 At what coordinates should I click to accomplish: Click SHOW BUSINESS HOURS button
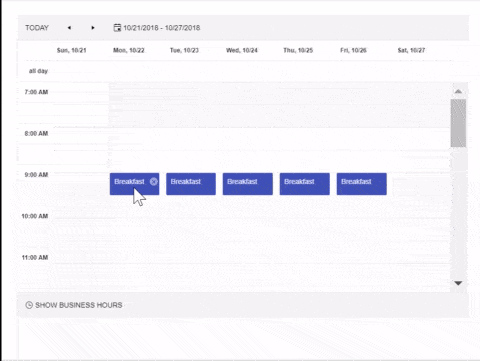(74, 305)
